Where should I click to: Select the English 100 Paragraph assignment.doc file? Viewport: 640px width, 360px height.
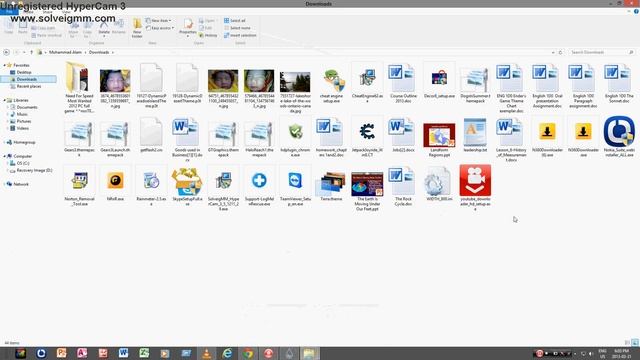[583, 86]
